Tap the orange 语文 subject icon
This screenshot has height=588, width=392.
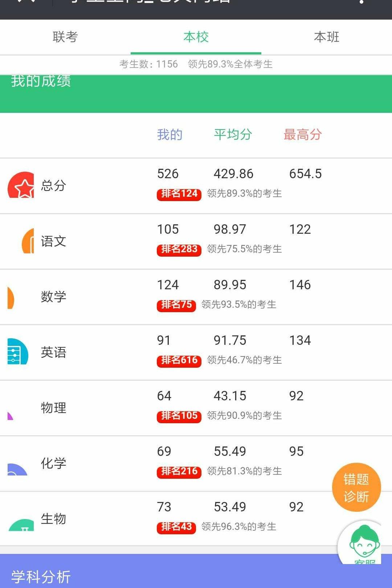(28, 241)
